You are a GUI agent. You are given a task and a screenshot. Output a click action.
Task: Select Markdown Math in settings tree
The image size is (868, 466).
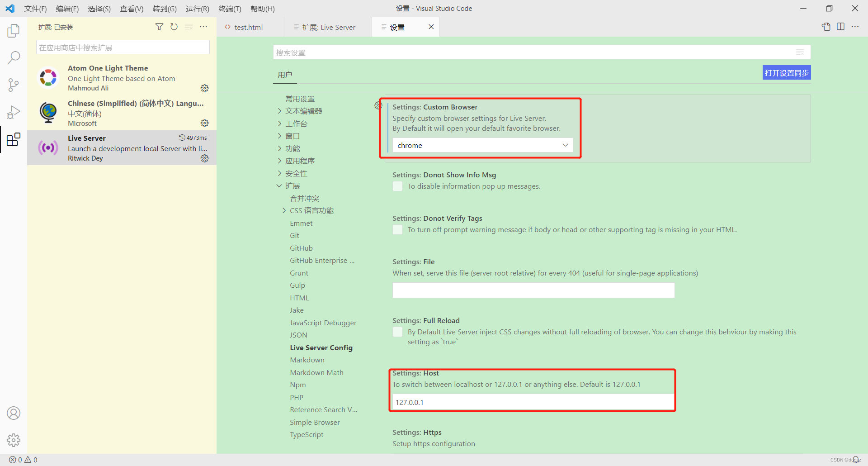(x=316, y=372)
